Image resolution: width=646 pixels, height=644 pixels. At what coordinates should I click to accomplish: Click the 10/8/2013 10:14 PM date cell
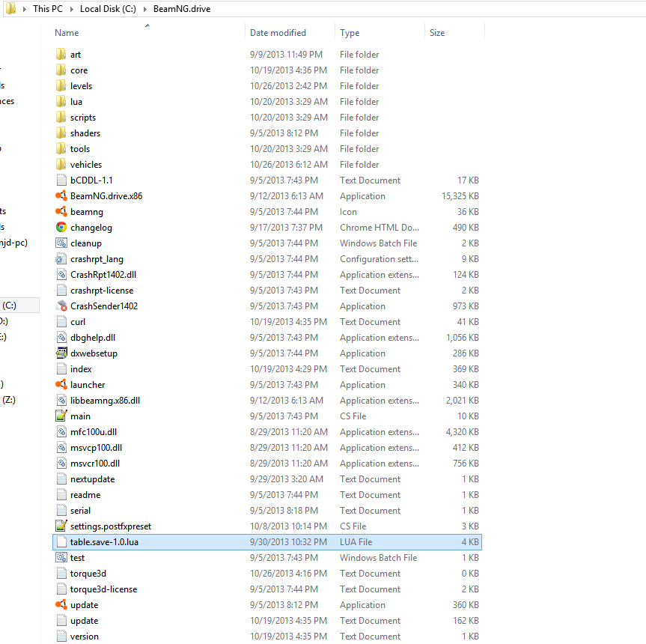point(288,526)
